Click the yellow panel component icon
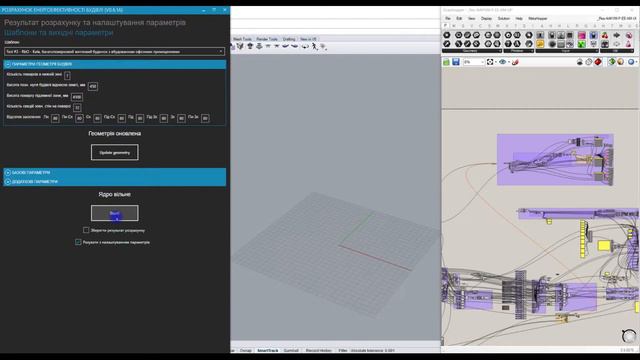 [x=540, y=44]
